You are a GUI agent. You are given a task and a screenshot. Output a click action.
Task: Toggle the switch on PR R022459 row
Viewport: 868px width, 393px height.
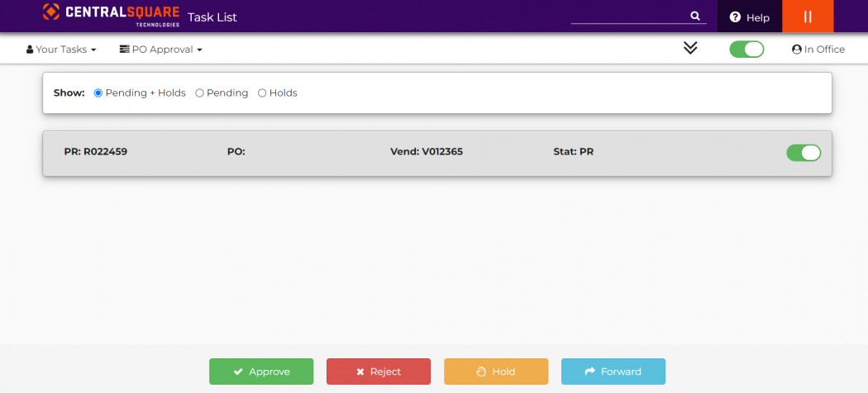[x=803, y=153]
